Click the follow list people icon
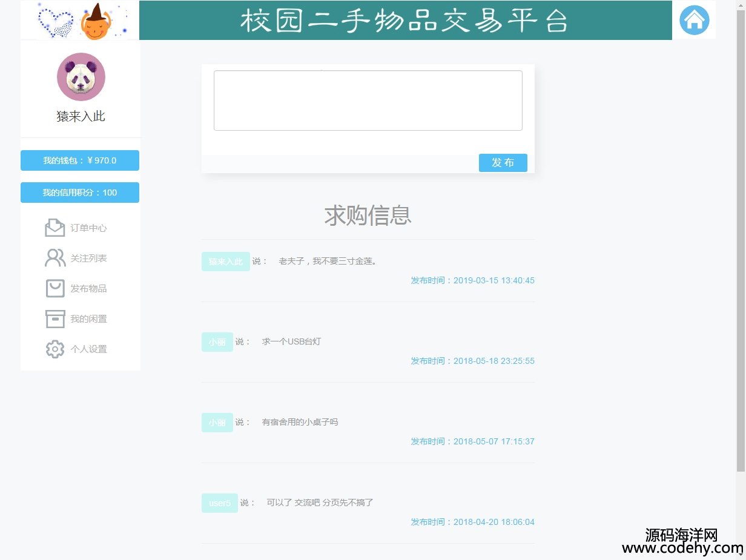Viewport: 746px width, 560px height. (x=55, y=258)
